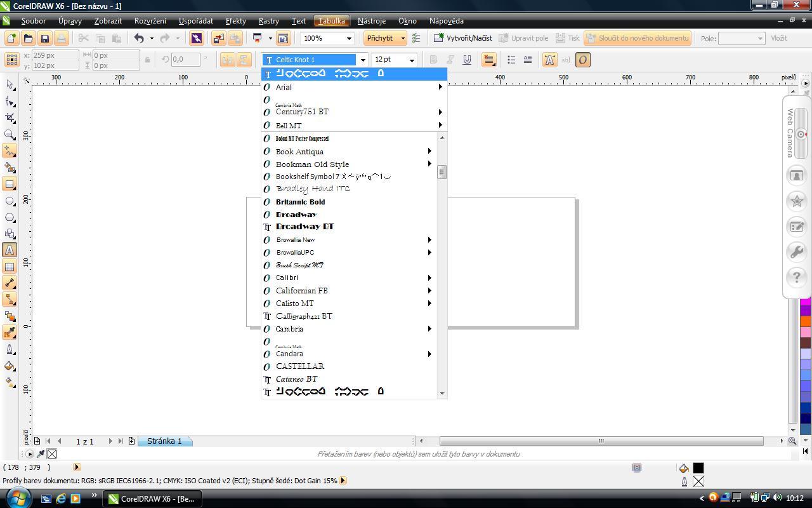Expand Book Antiqua font styles arrow
The height and width of the screenshot is (508, 812).
click(429, 151)
